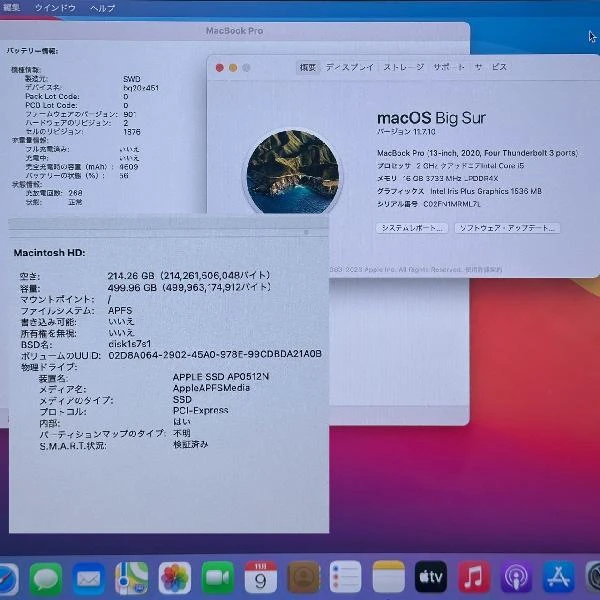Open FaceTime in the Dock

[218, 578]
